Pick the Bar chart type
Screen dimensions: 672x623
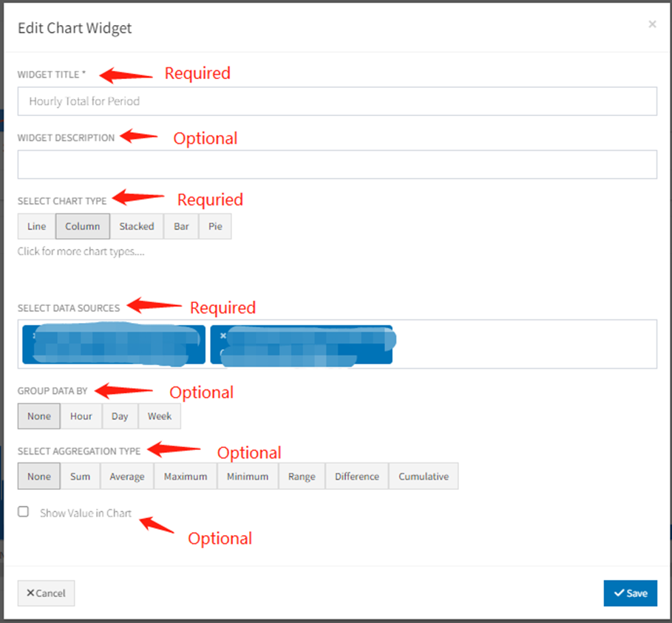point(181,226)
